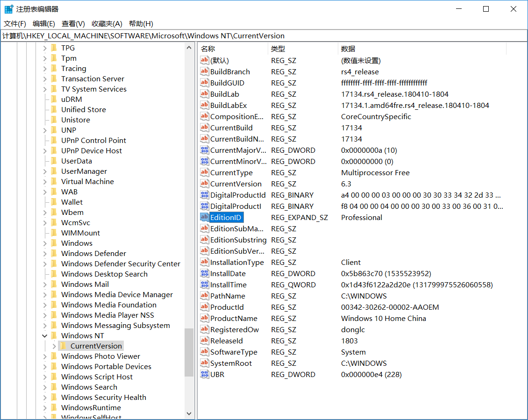Viewport: 528px width, 420px height.
Task: Click the Registry Editor app icon in title bar
Action: [9, 9]
